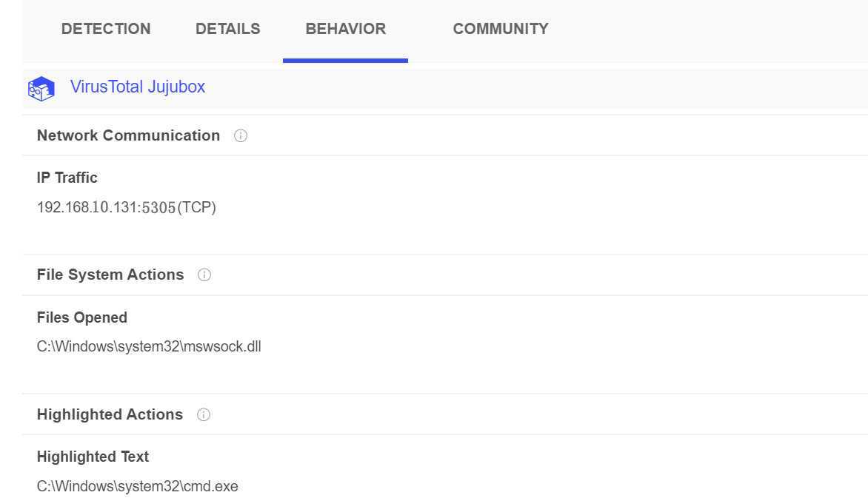
Task: Click the IP Traffic subheading
Action: (x=67, y=178)
